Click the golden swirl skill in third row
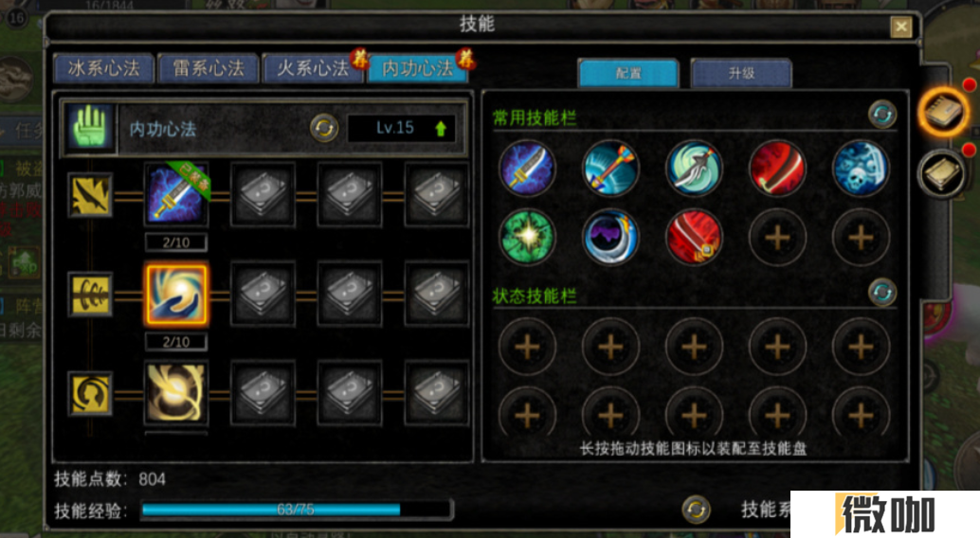Image resolution: width=980 pixels, height=538 pixels. (176, 393)
